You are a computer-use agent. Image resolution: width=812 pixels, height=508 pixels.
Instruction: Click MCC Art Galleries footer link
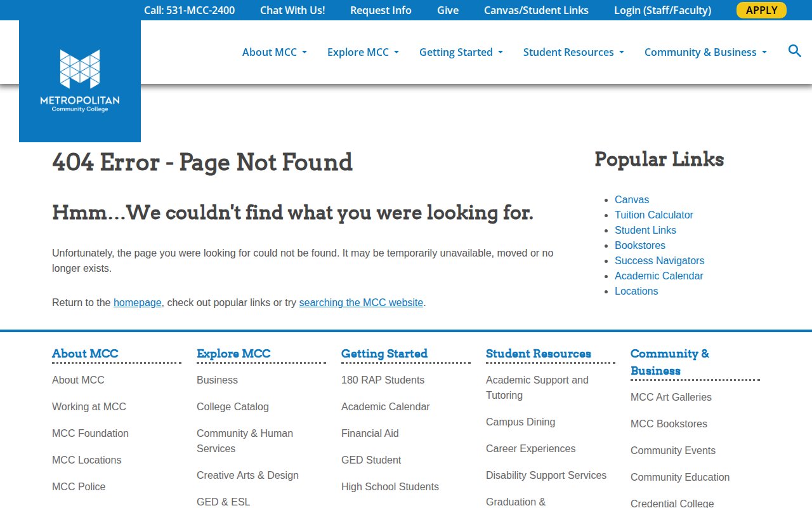click(671, 397)
